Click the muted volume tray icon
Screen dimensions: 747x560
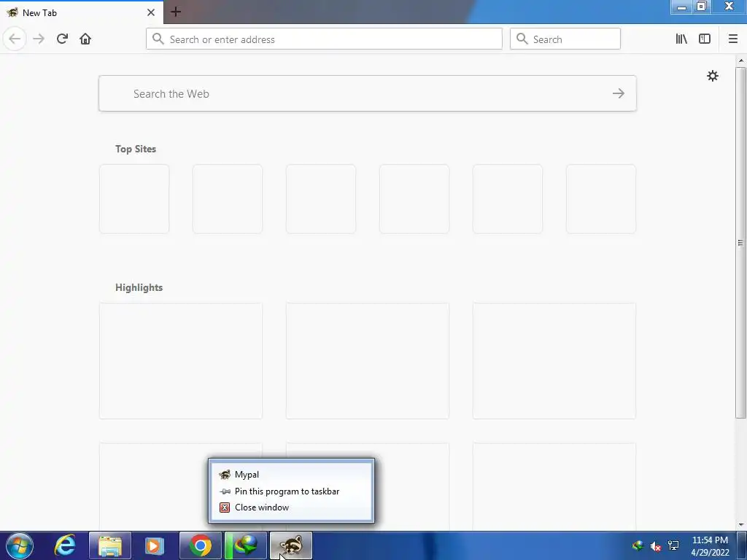[656, 546]
